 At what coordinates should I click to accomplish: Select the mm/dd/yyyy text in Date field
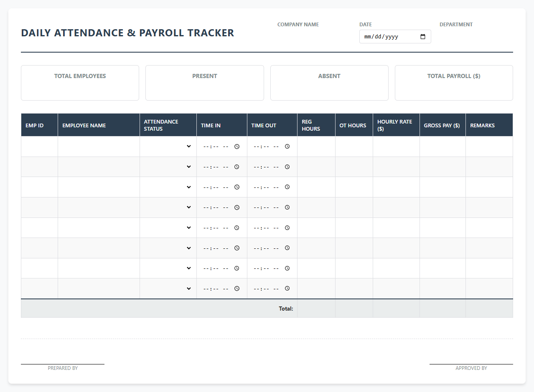(381, 37)
